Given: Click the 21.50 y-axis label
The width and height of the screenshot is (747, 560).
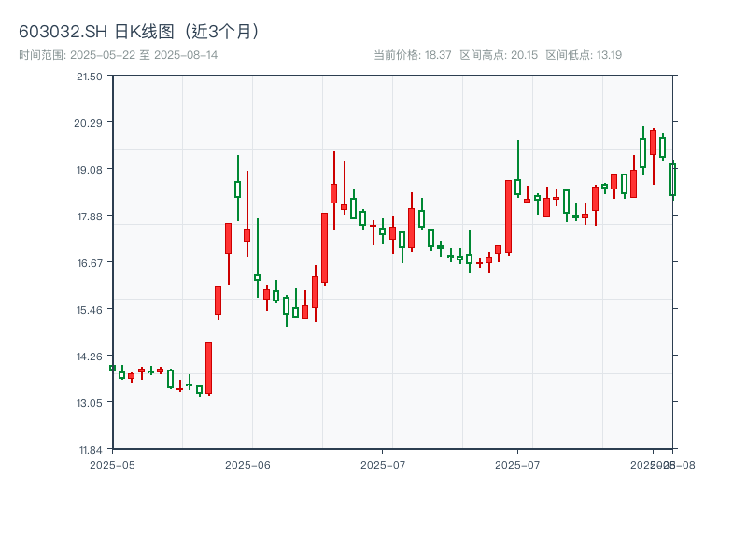Looking at the screenshot, I should pyautogui.click(x=90, y=77).
